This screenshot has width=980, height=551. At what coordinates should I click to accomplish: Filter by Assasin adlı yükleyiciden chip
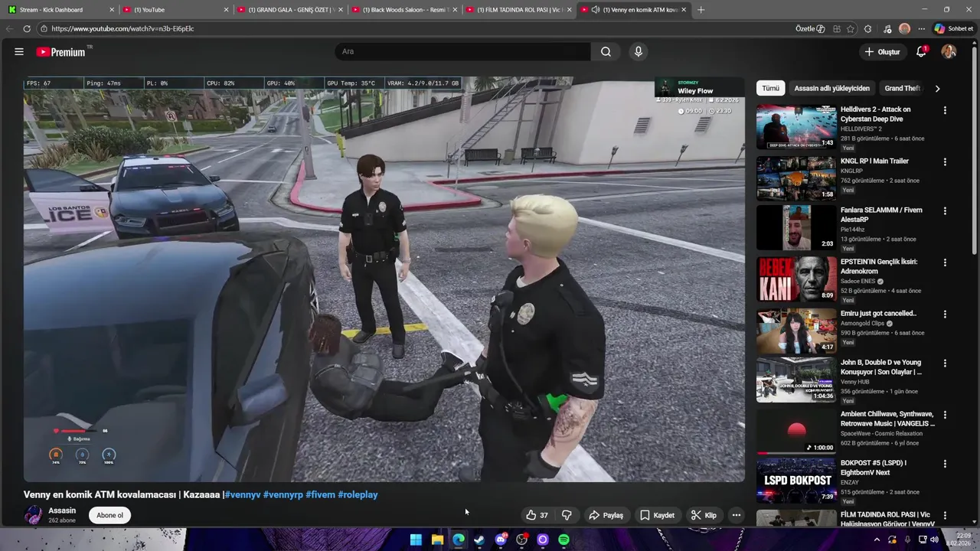pyautogui.click(x=831, y=88)
